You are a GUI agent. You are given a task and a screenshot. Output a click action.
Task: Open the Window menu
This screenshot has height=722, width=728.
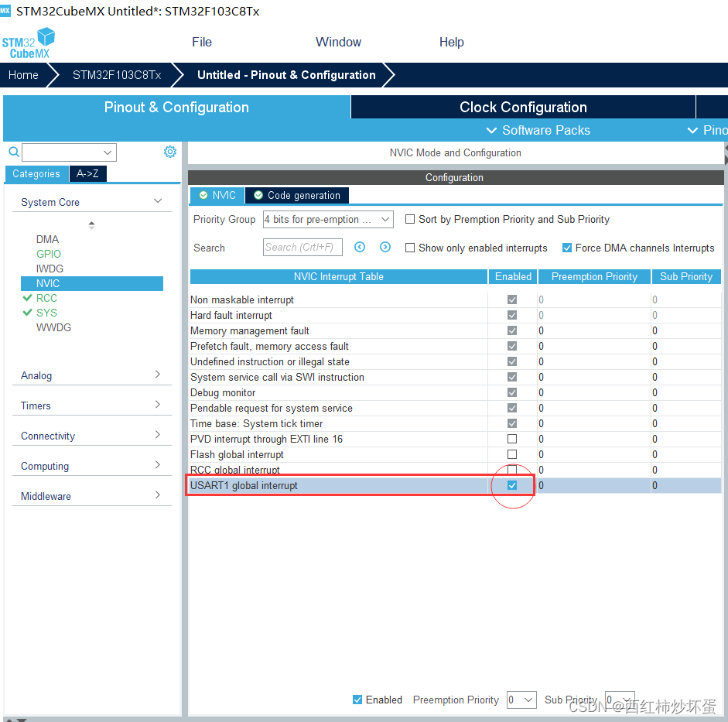point(338,43)
